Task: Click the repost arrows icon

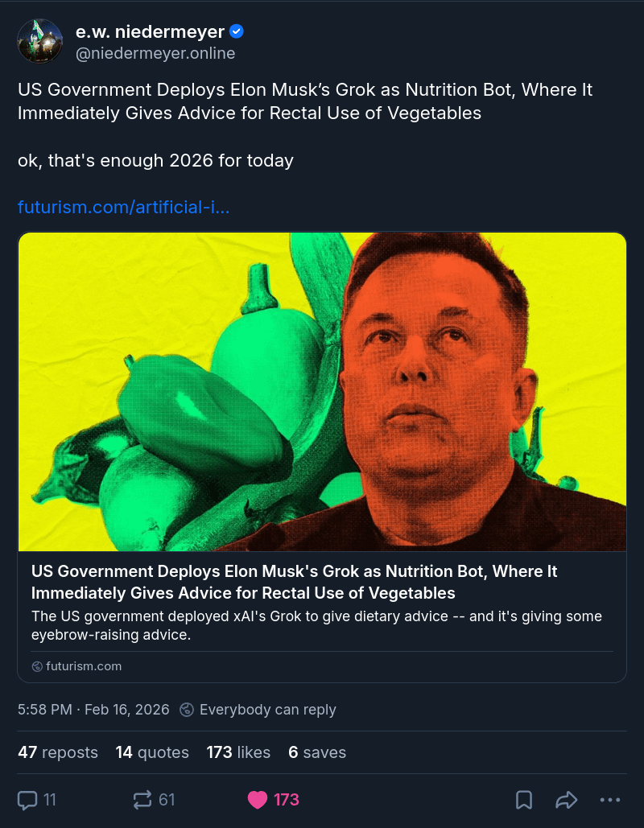Action: tap(142, 800)
